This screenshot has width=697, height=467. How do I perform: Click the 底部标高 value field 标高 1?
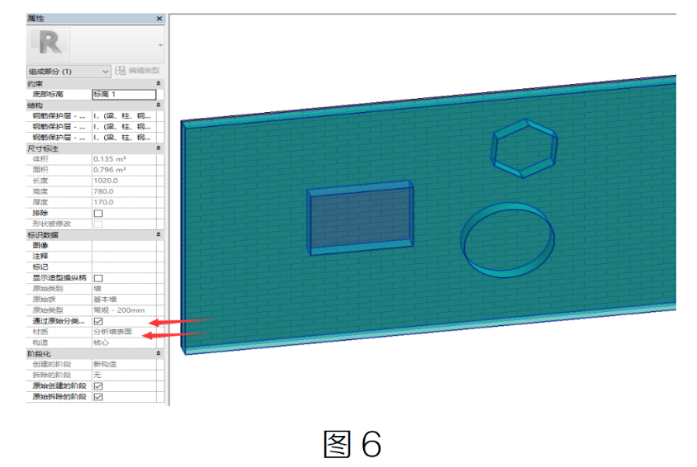pos(124,94)
